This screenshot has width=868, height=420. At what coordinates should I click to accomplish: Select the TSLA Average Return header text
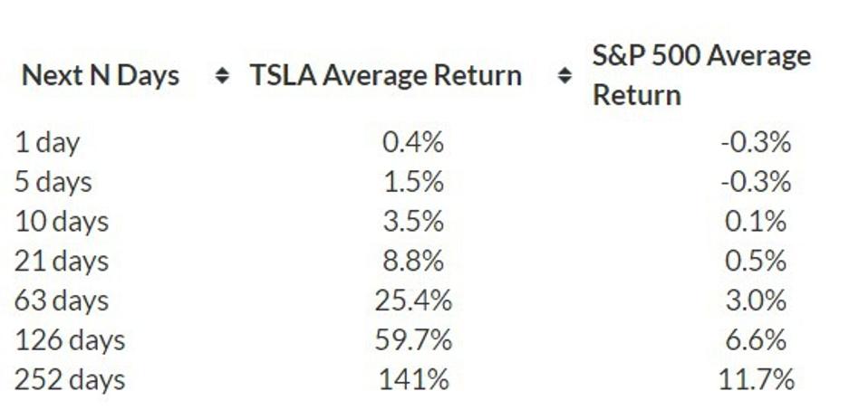[386, 75]
